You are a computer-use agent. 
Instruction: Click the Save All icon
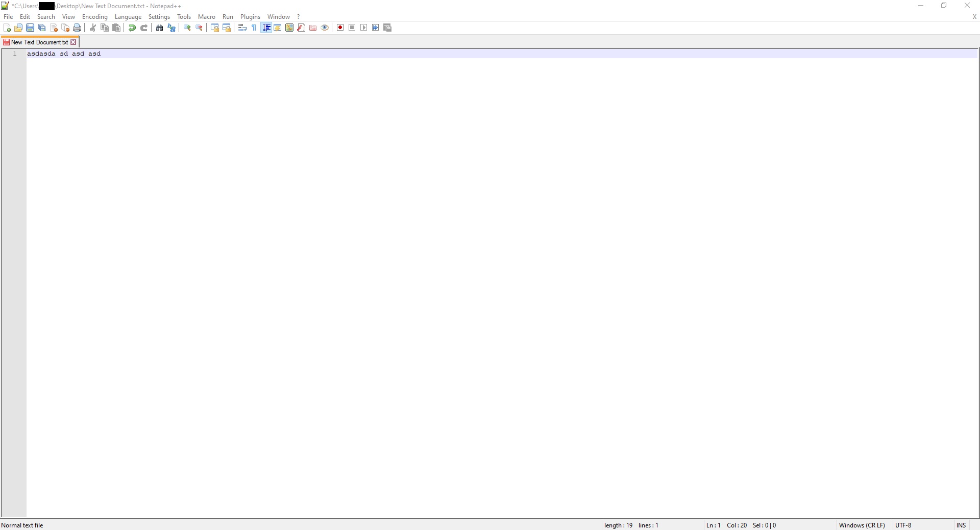tap(42, 28)
